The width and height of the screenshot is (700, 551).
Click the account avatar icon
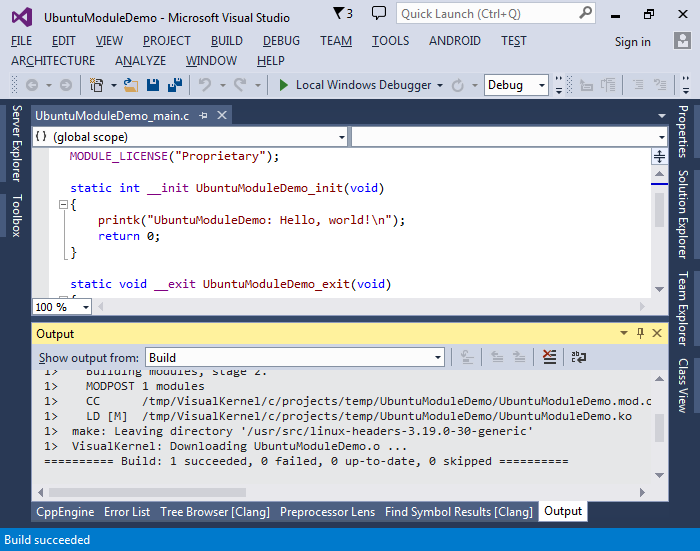pyautogui.click(x=682, y=41)
